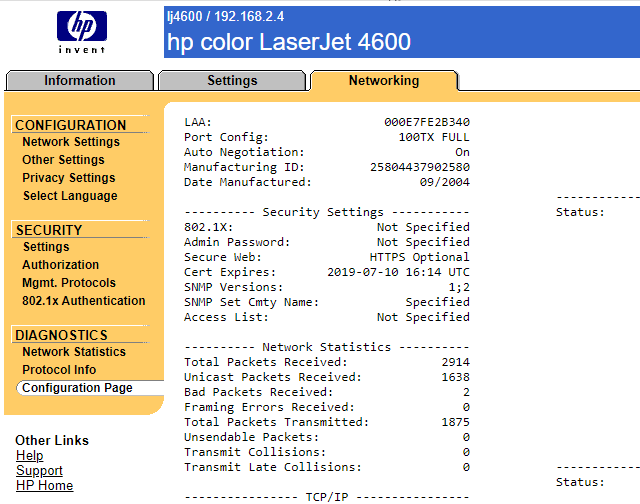
Task: Select the Networking tab
Action: click(384, 80)
